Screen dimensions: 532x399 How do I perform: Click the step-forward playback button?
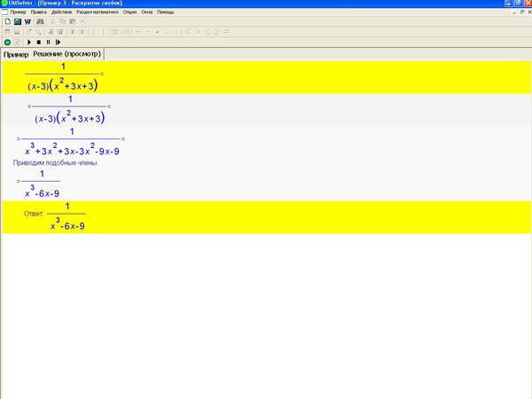(x=58, y=42)
